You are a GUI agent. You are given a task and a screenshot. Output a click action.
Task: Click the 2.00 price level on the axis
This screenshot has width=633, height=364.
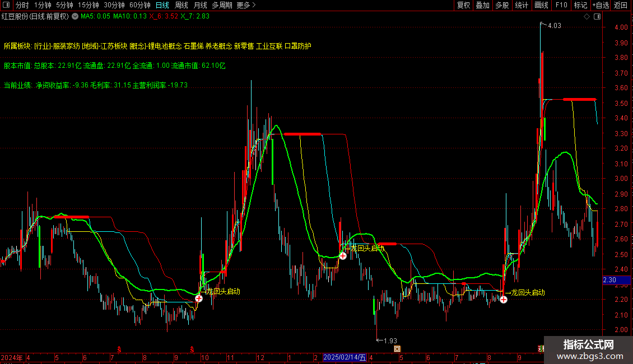621,330
